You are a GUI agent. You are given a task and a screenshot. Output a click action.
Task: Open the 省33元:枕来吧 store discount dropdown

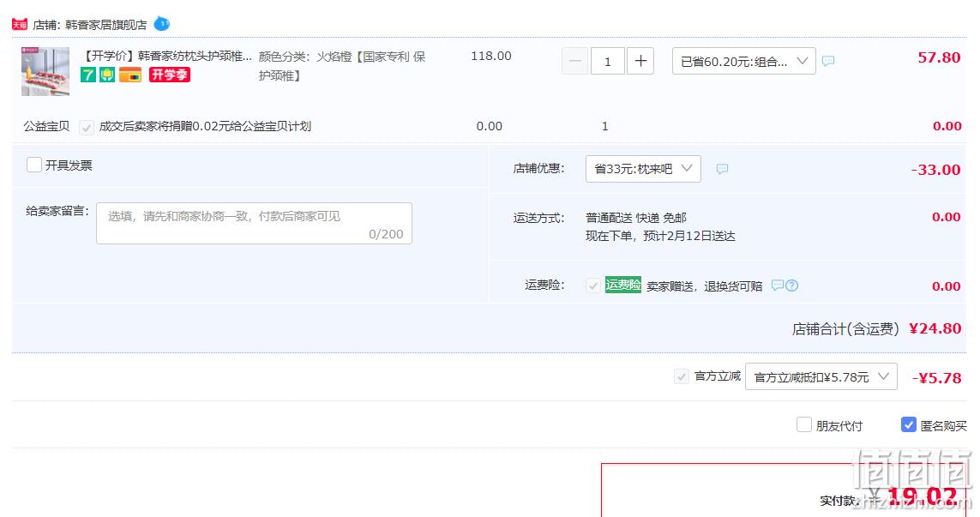pos(643,169)
